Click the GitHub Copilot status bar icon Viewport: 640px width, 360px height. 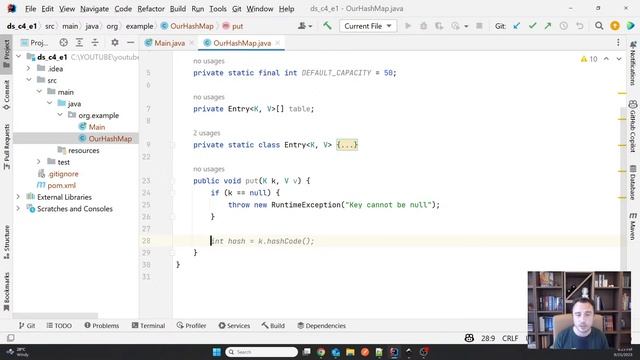pyautogui.click(x=469, y=338)
